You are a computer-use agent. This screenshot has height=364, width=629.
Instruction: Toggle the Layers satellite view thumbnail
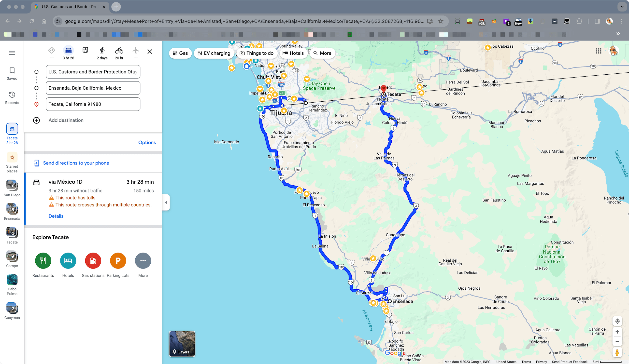(x=182, y=344)
